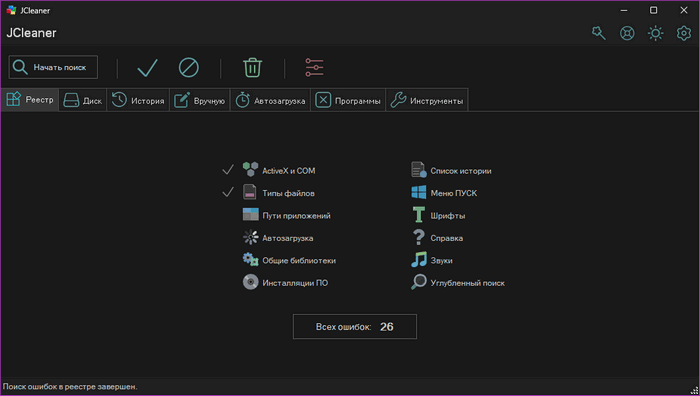Click the ActiveX и COM cubes icon
700x396 pixels.
click(x=250, y=170)
